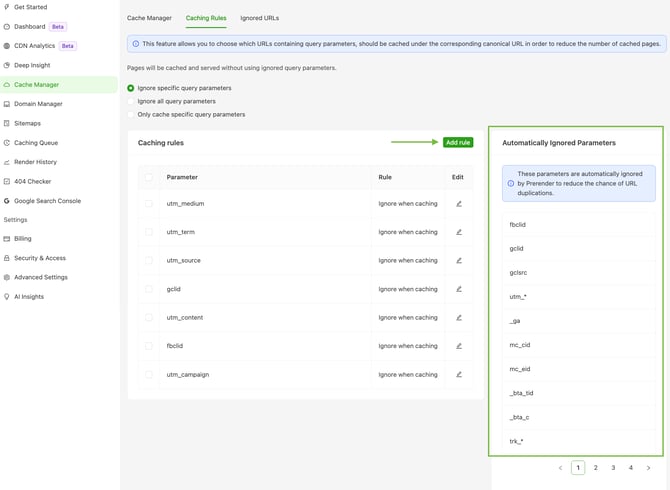Click the Beta badge next to Dashboard
This screenshot has height=490, width=670.
[x=58, y=26]
